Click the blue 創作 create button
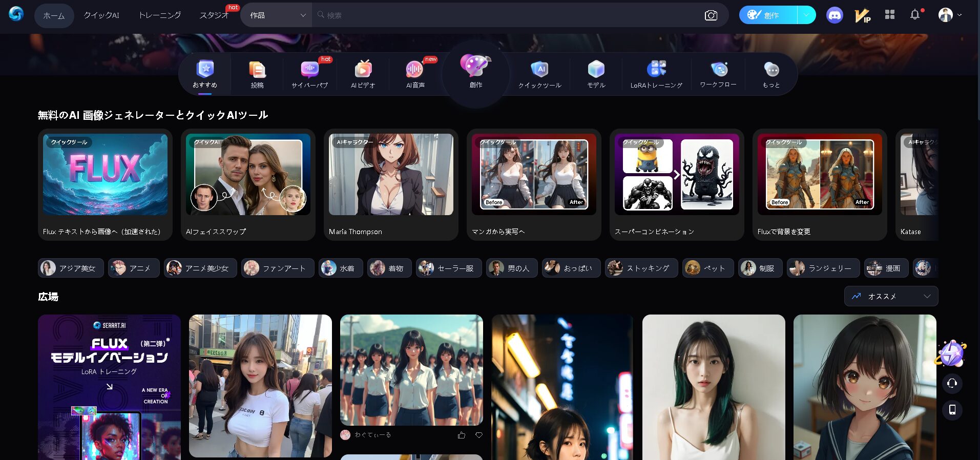This screenshot has height=460, width=980. tap(768, 15)
